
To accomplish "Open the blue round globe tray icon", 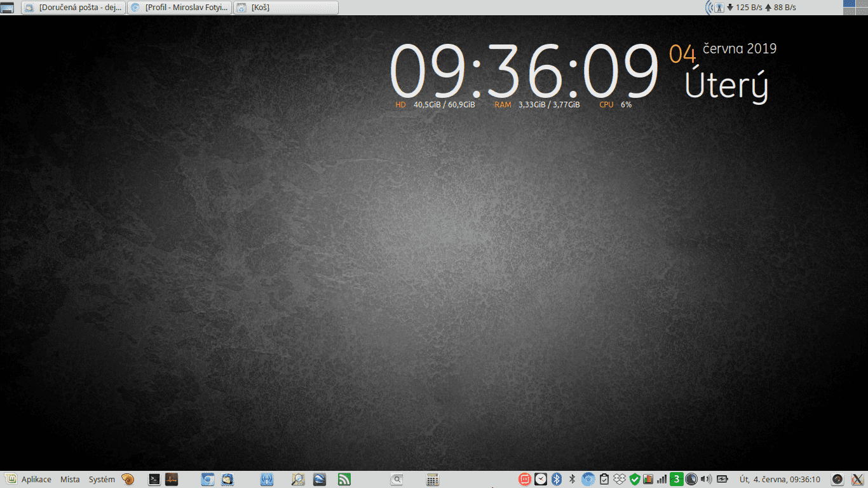I will click(588, 479).
